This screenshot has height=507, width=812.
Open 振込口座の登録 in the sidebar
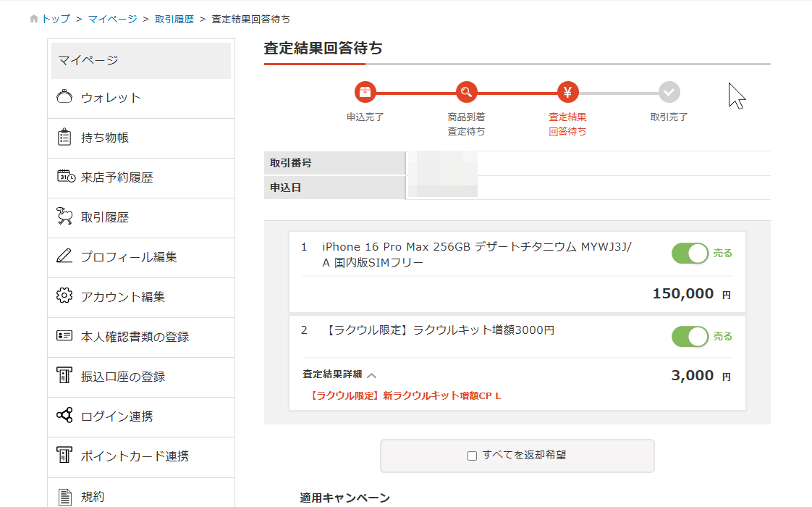point(123,377)
